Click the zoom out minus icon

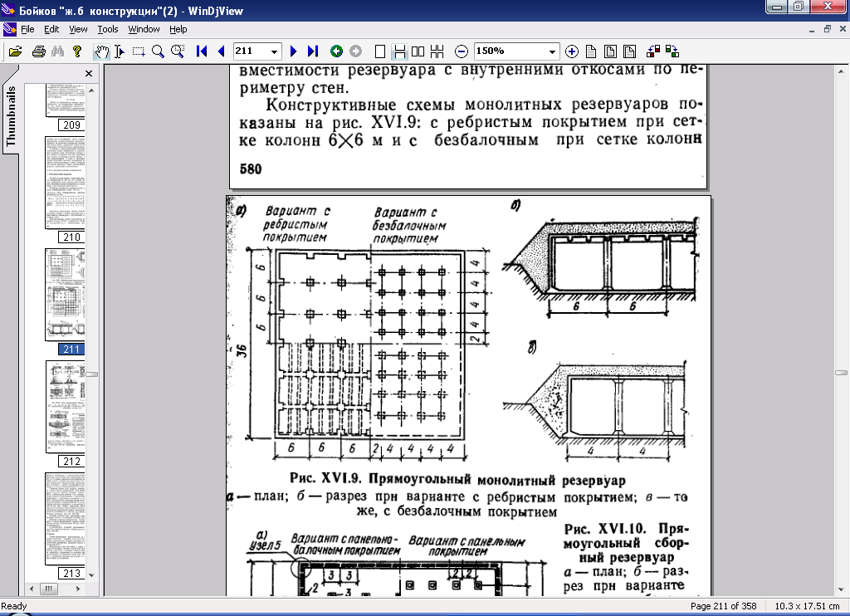point(462,51)
